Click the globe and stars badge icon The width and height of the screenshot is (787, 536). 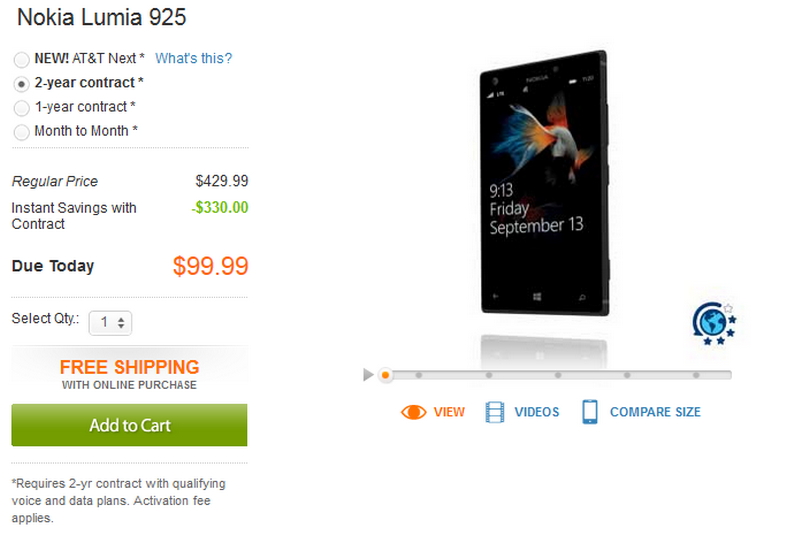click(x=714, y=323)
